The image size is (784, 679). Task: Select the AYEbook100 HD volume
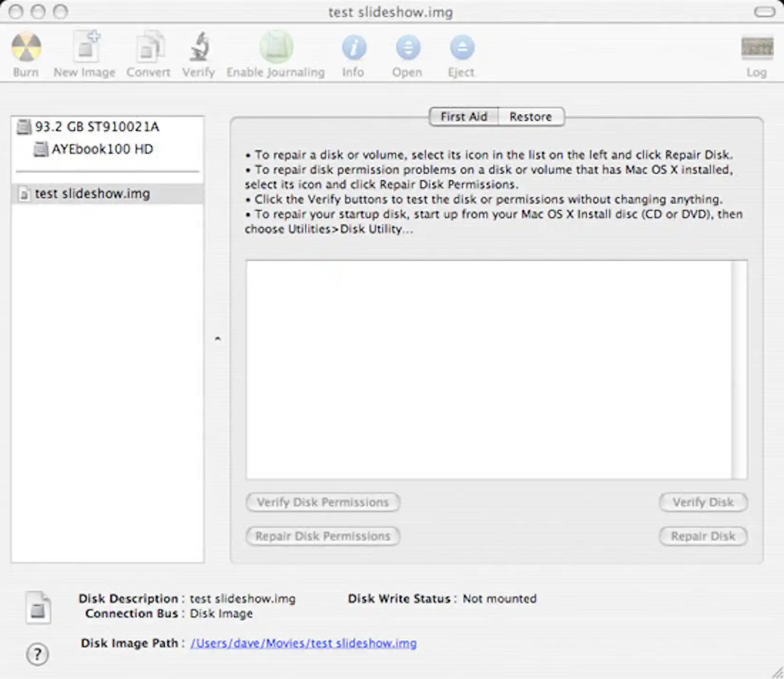[x=102, y=149]
